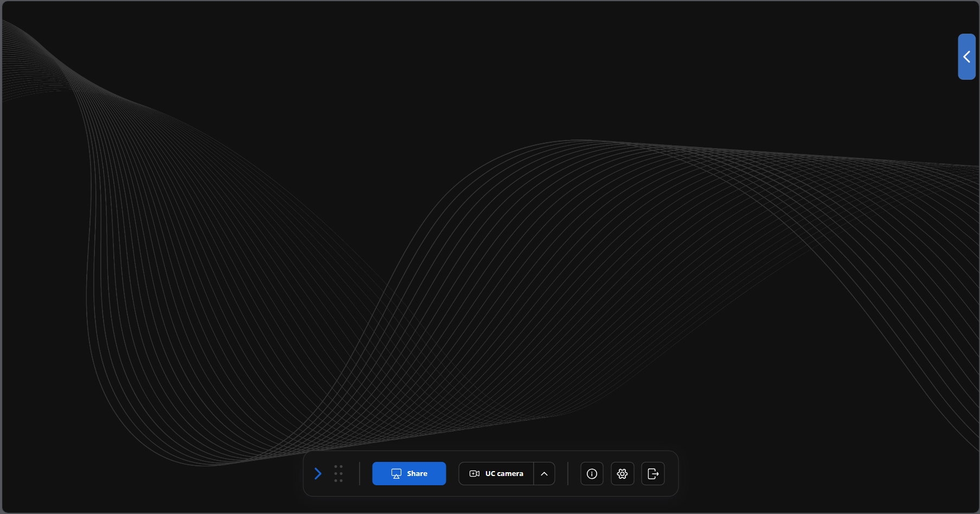Screen dimensions: 980x514
Task: Open the information icon
Action: click(592, 473)
